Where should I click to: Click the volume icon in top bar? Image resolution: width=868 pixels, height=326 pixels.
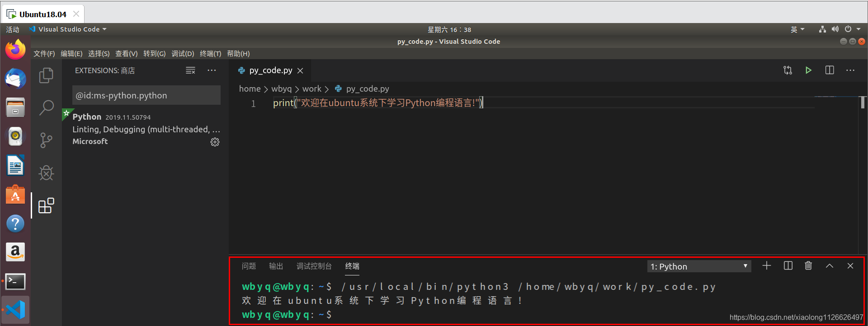[x=835, y=29]
